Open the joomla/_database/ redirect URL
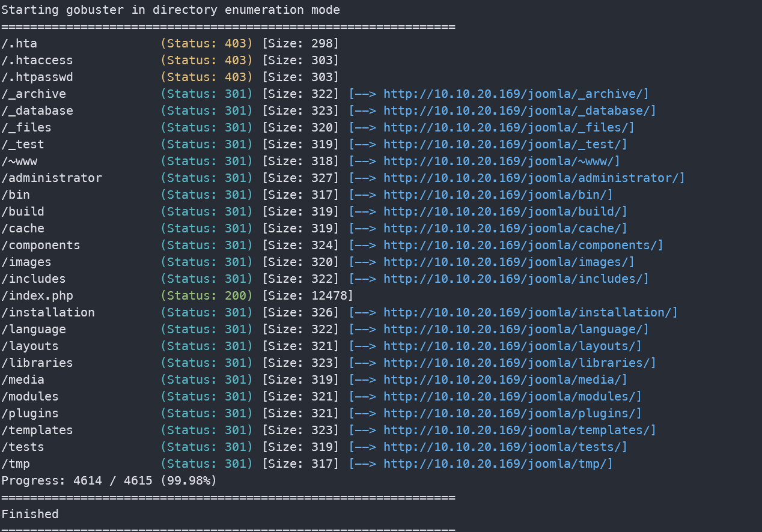Screen dimensions: 762x532 [x=517, y=110]
